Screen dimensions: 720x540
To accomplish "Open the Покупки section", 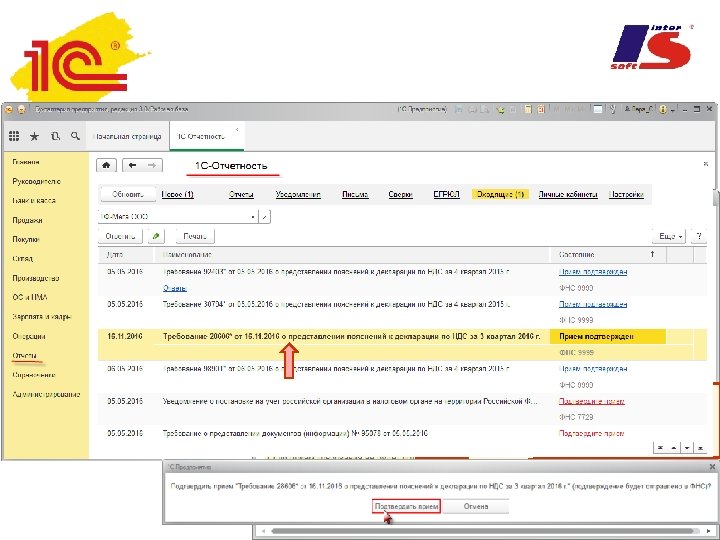I will (26, 239).
